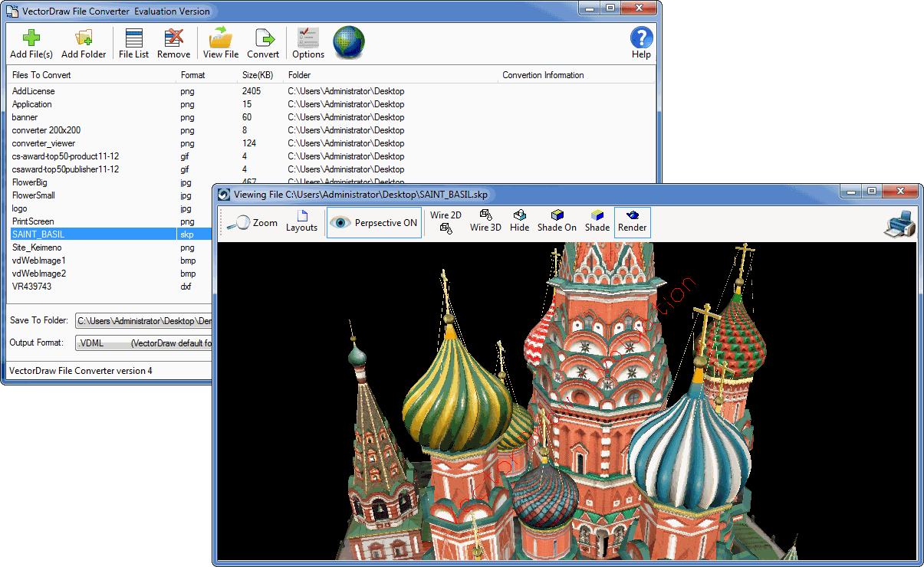This screenshot has width=924, height=567.
Task: Close the VectorDraw File Converter window
Action: click(638, 8)
